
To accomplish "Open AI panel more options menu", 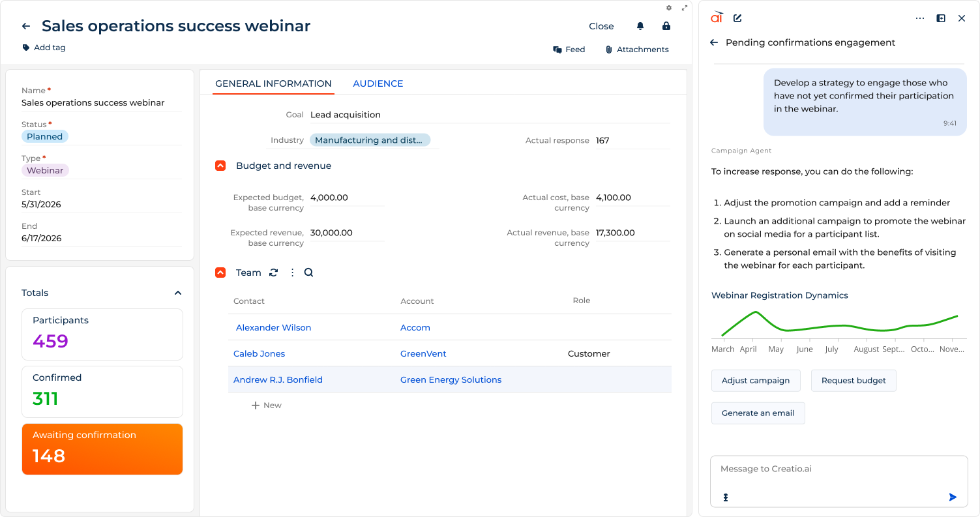I will pyautogui.click(x=919, y=18).
